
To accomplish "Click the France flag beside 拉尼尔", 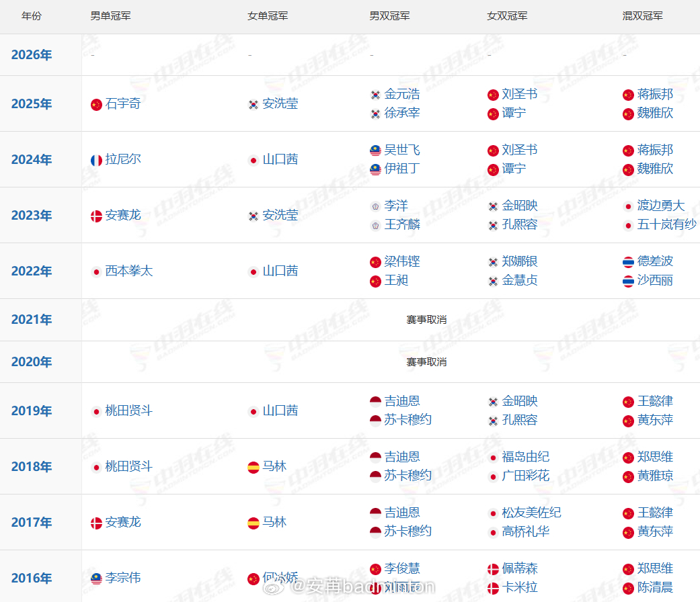I will pos(96,161).
